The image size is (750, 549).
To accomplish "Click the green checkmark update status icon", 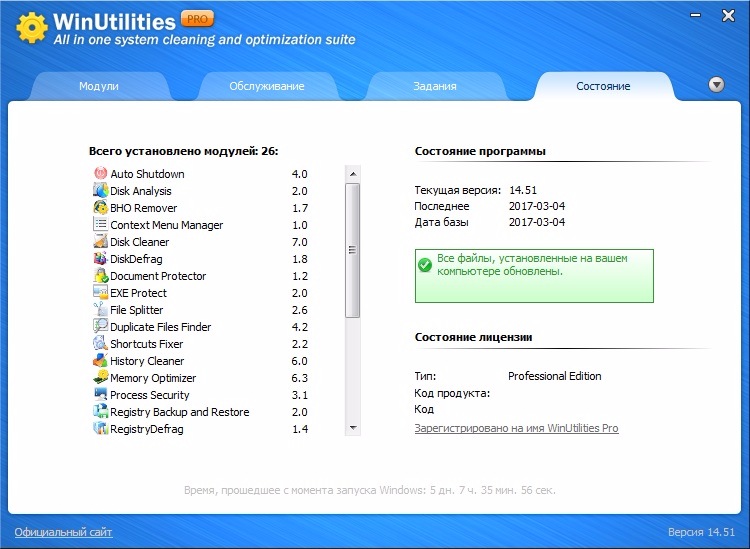I will [425, 264].
